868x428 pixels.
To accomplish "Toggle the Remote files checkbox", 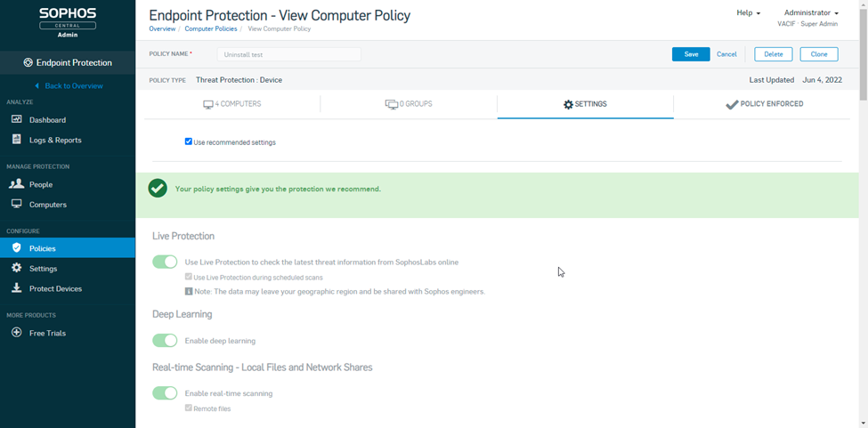I will point(189,408).
